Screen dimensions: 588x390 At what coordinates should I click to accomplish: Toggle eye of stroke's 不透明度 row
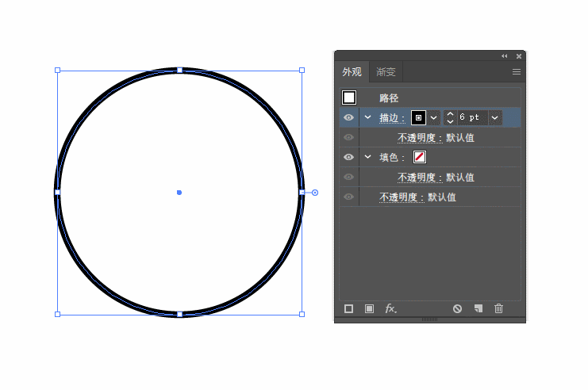(x=348, y=137)
